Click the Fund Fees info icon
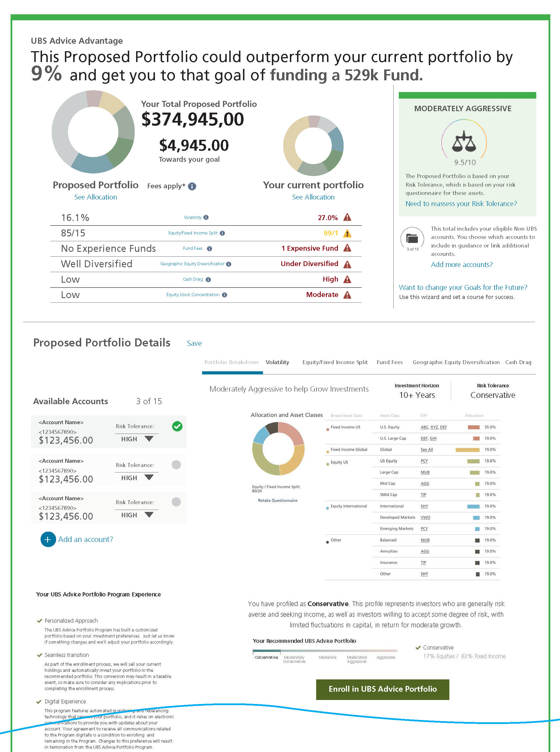Viewport: 560px width, 752px height. 210,249
